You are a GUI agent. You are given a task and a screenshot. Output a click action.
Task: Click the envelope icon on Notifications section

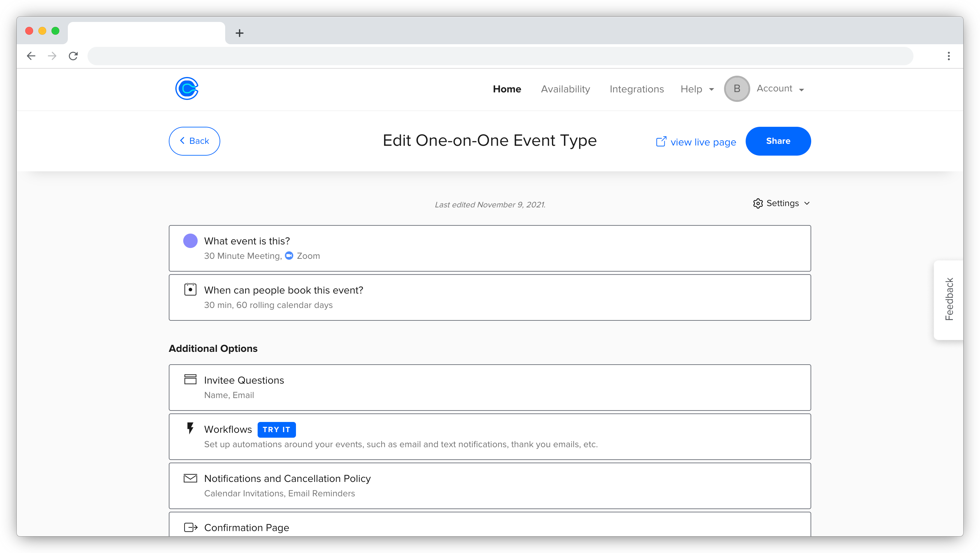click(191, 478)
